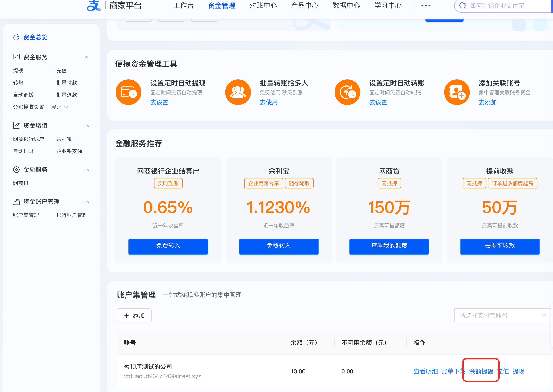Viewport: 553px width, 392px height.
Task: Click the search icon in top bar
Action: [x=463, y=6]
